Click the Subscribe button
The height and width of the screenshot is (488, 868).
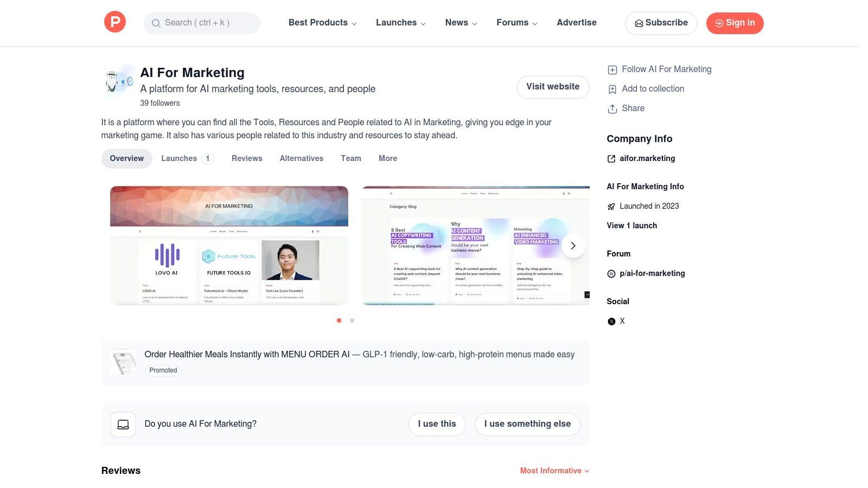[661, 23]
